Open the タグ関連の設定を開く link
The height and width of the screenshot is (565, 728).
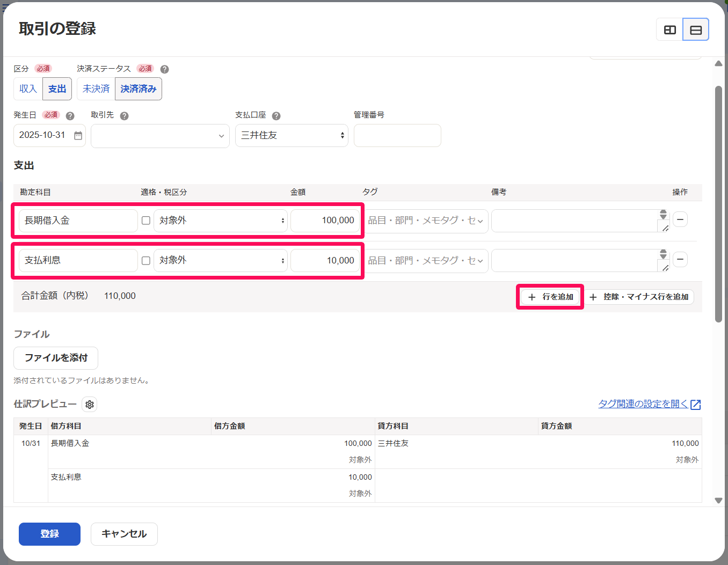tap(643, 404)
